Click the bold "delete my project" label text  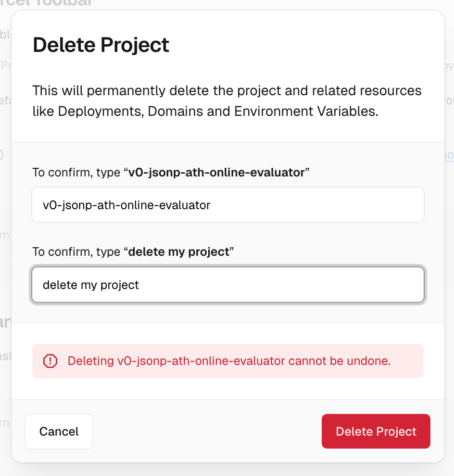pos(178,252)
